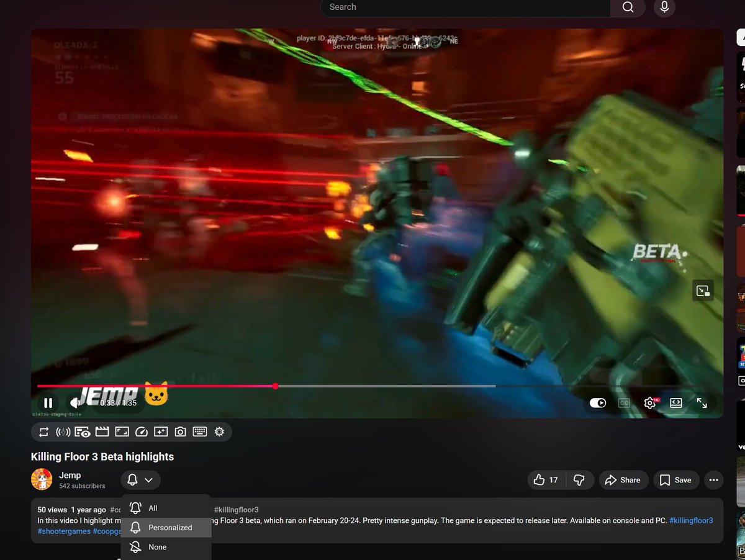Click the 542 subscribers text
Viewport: 745px width, 560px height.
click(x=82, y=486)
